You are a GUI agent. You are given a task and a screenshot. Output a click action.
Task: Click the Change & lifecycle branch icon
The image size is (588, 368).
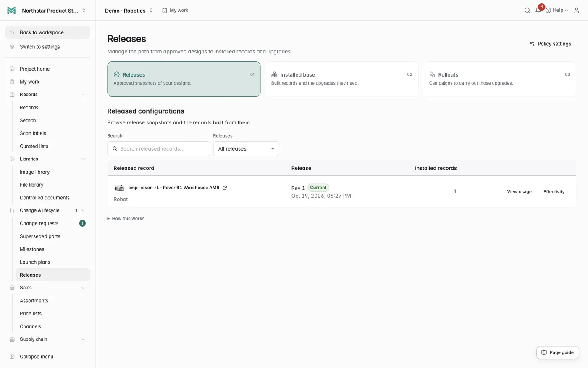(12, 210)
